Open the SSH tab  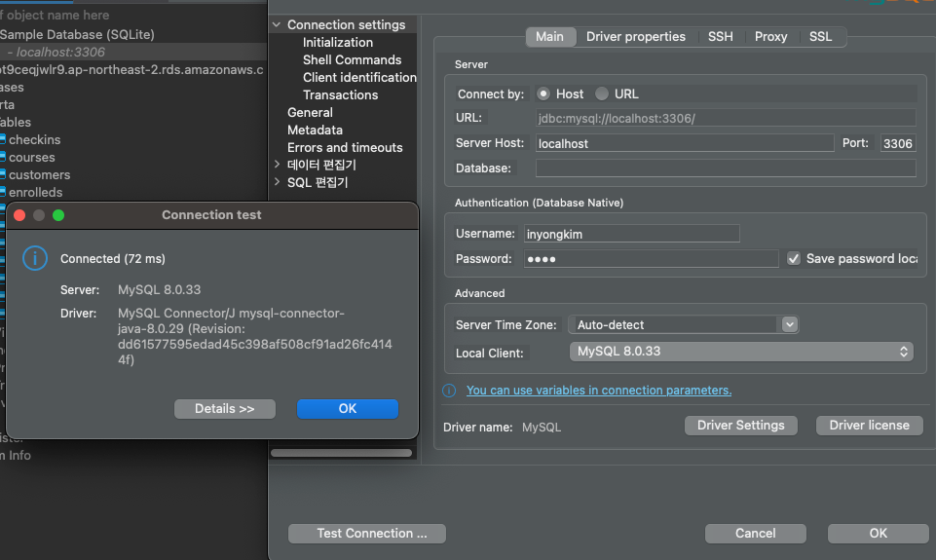point(721,37)
